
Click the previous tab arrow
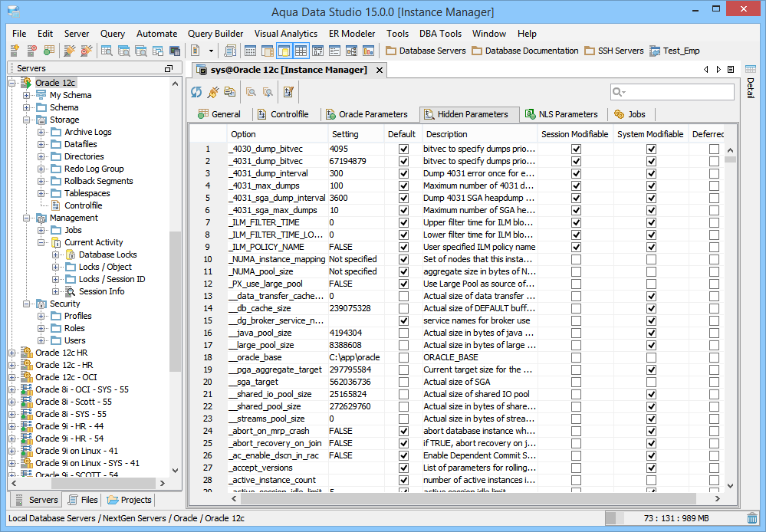click(706, 70)
